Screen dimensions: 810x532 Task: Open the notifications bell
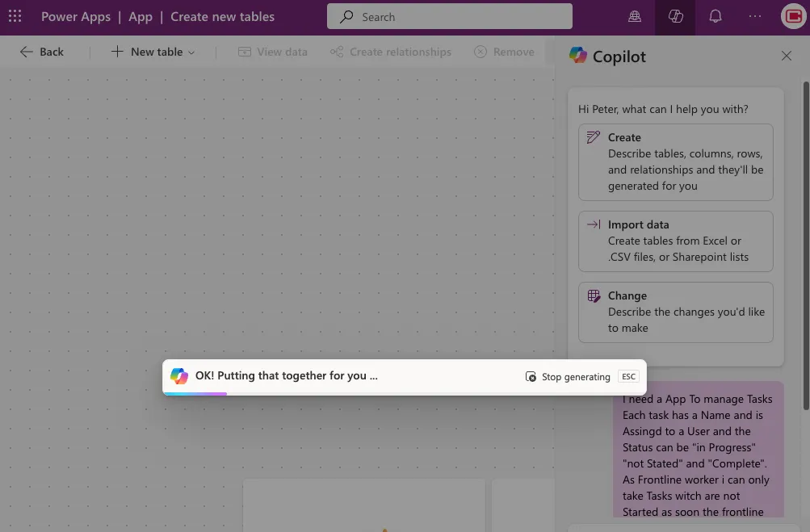pos(715,17)
